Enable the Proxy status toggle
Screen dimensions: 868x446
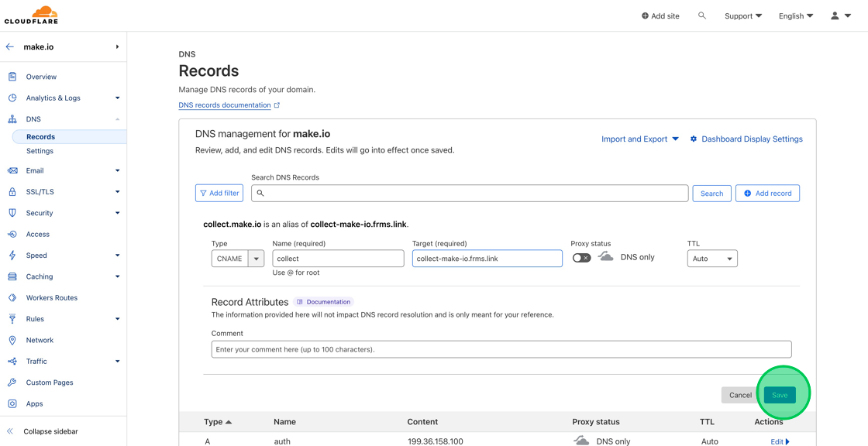tap(584, 257)
